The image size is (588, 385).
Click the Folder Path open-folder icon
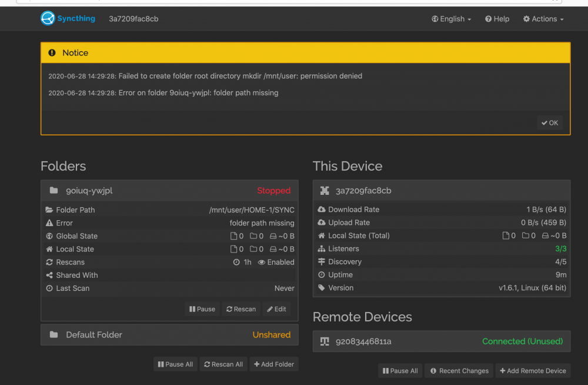[49, 210]
